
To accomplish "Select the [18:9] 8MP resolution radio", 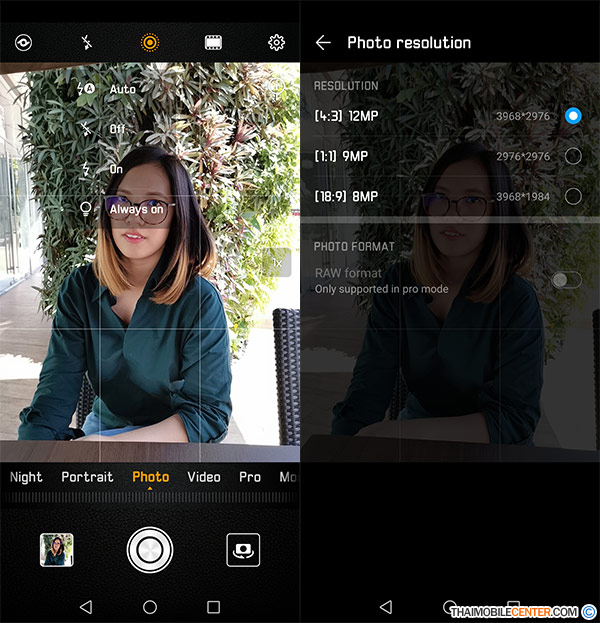I will point(573,196).
